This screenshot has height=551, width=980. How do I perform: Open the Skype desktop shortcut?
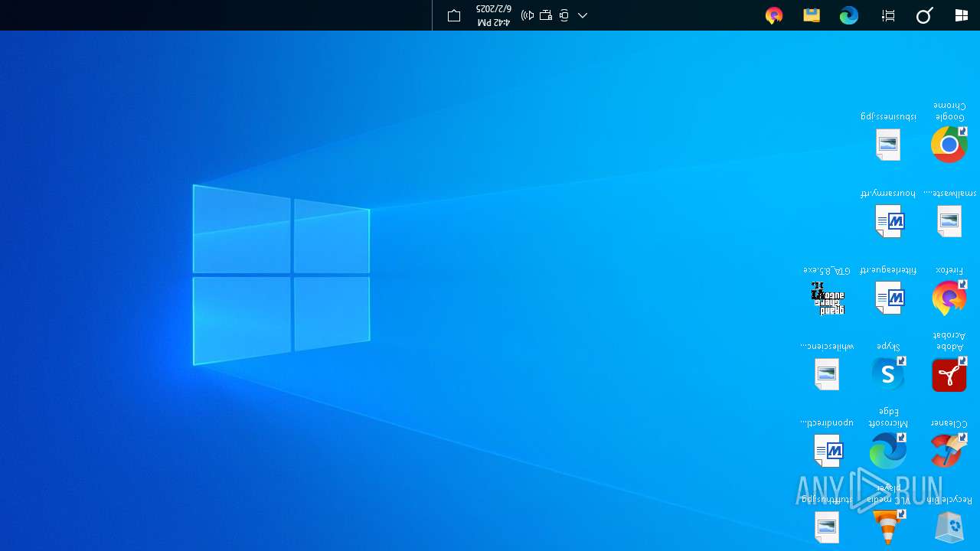coord(888,367)
